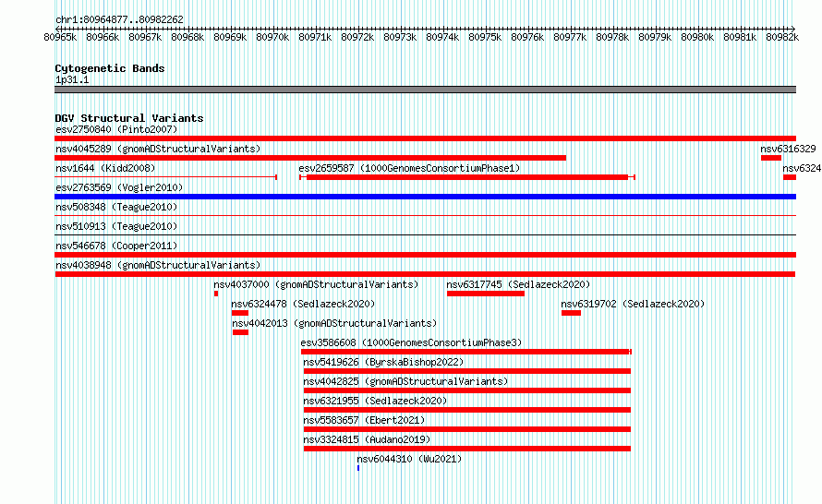
Task: Click the tiny red nsv4037000 marker
Action: click(216, 294)
